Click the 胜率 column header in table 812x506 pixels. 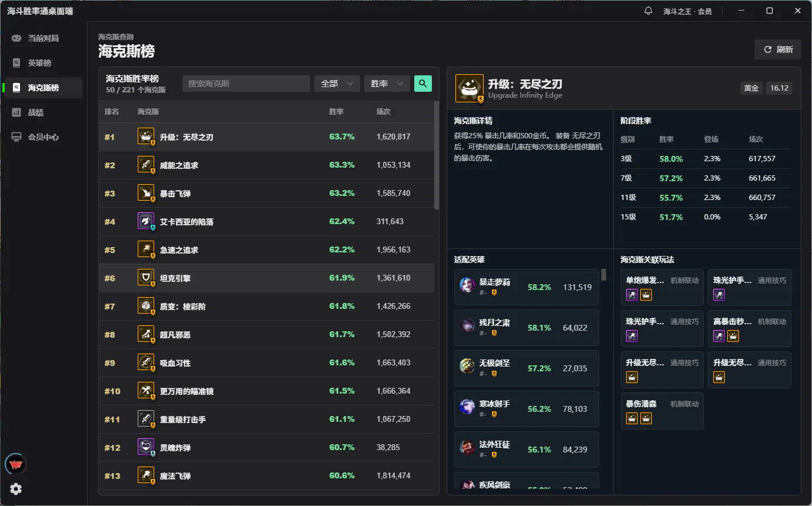click(337, 112)
